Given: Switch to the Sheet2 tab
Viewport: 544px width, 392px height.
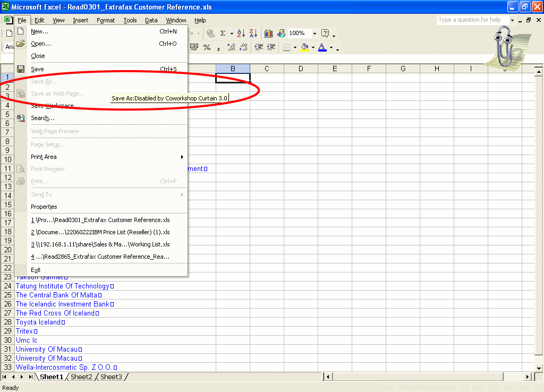Looking at the screenshot, I should pos(81,377).
